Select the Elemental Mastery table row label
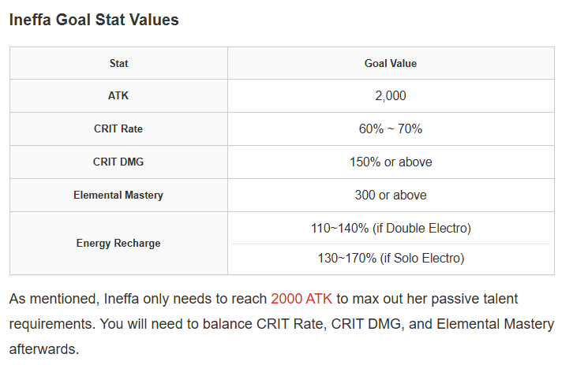 coord(118,195)
